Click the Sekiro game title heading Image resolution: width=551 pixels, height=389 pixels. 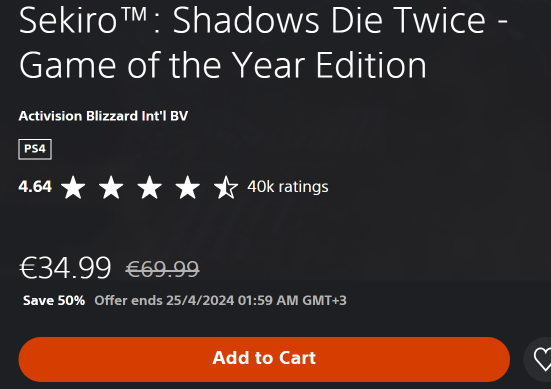click(264, 43)
